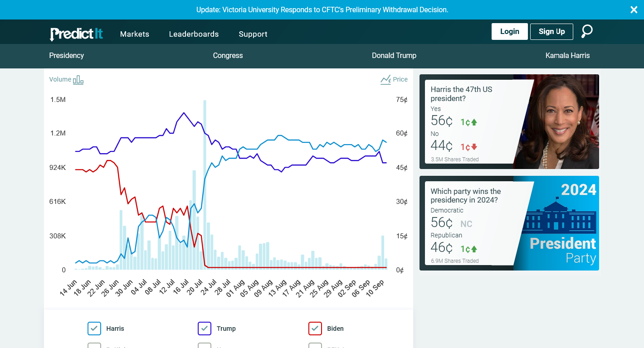Select the Presidency category tab

pos(67,55)
